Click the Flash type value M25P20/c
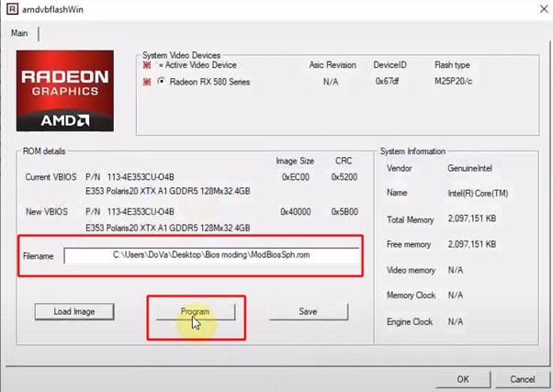 (453, 82)
